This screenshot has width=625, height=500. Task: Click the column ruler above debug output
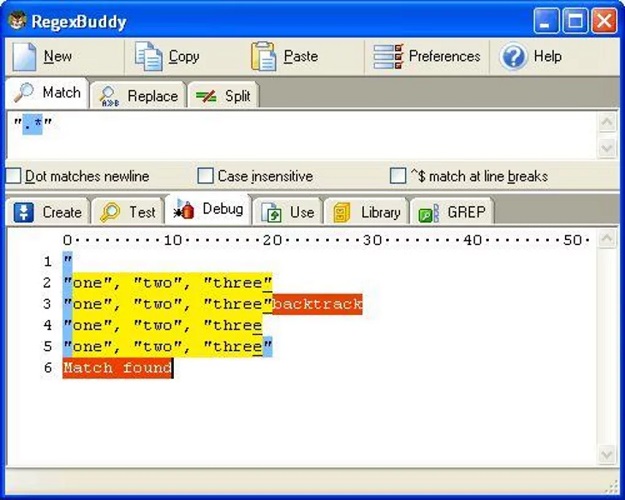point(326,240)
